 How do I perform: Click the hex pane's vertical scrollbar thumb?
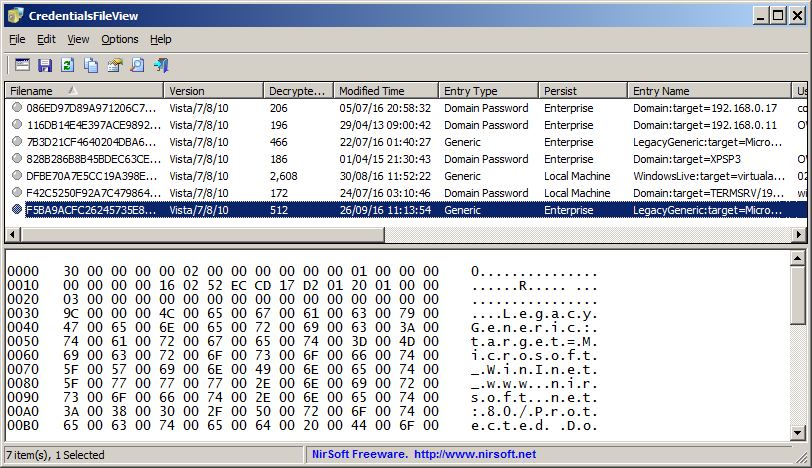coord(798,295)
